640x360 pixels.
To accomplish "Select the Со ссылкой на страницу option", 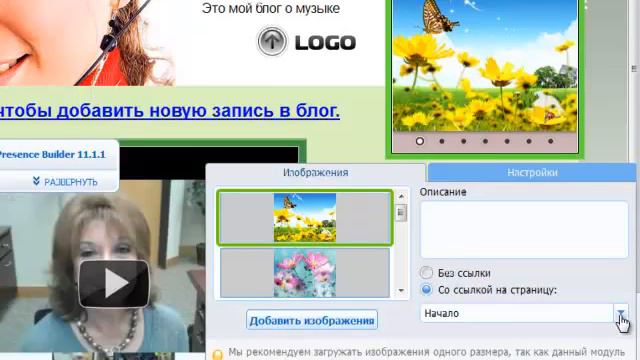I will click(427, 290).
